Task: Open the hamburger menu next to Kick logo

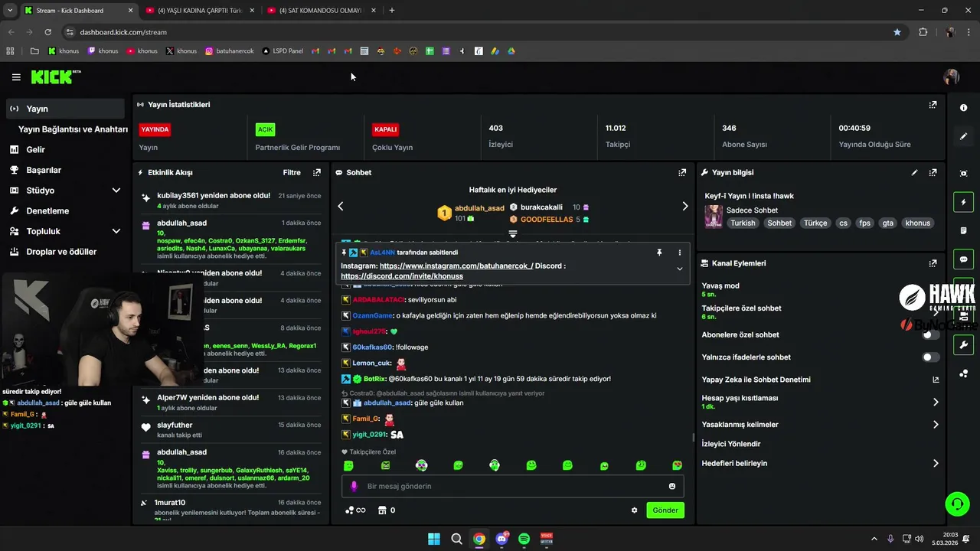Action: click(x=16, y=77)
